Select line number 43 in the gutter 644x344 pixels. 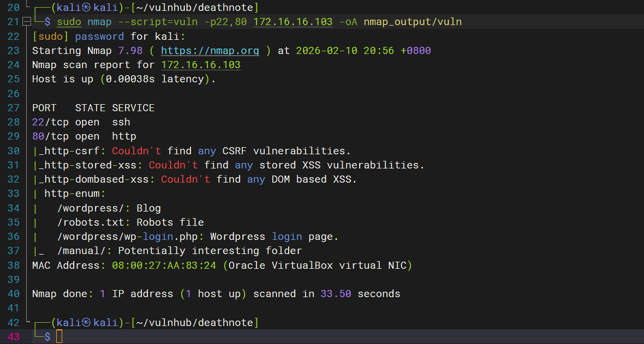pos(13,337)
